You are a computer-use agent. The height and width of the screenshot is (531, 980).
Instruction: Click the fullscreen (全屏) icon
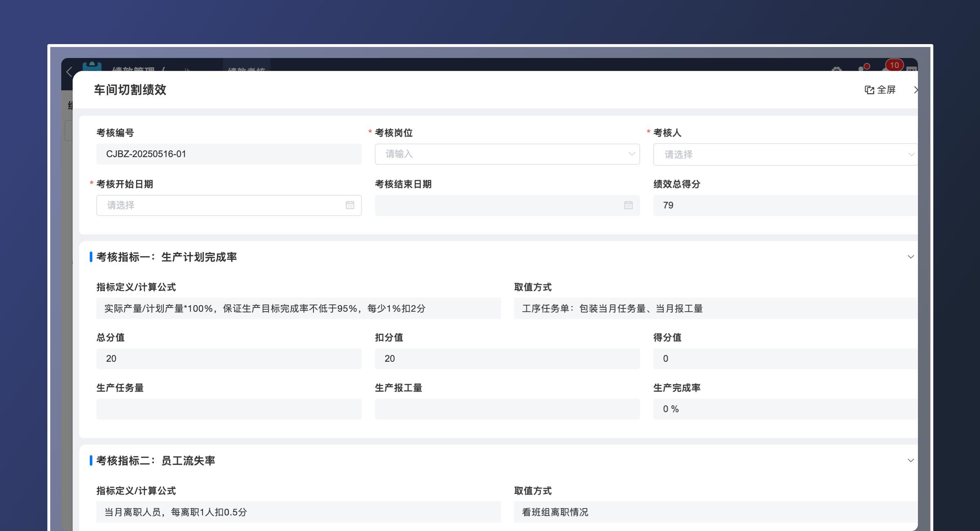(870, 90)
